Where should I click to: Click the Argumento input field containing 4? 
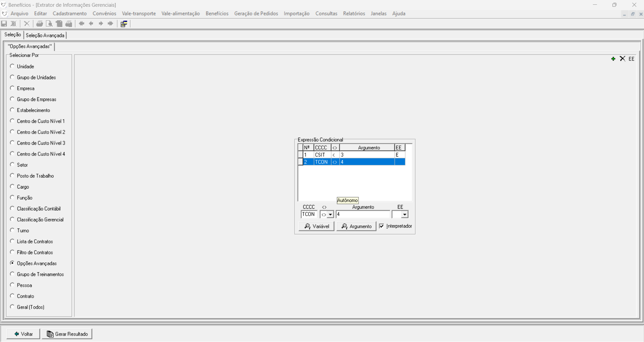tap(363, 214)
